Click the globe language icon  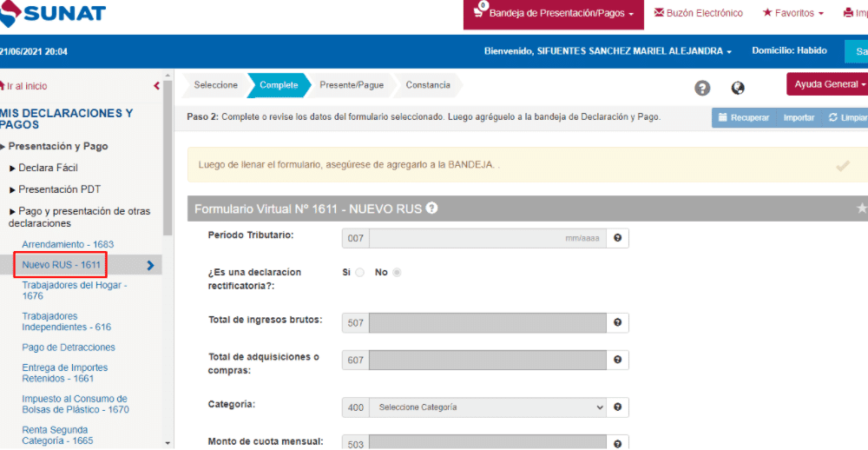pos(739,88)
